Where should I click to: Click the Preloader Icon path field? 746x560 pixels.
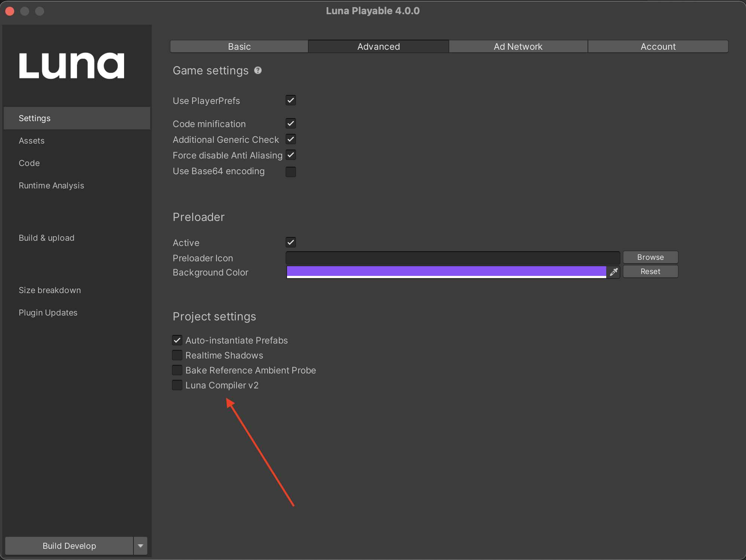click(453, 258)
